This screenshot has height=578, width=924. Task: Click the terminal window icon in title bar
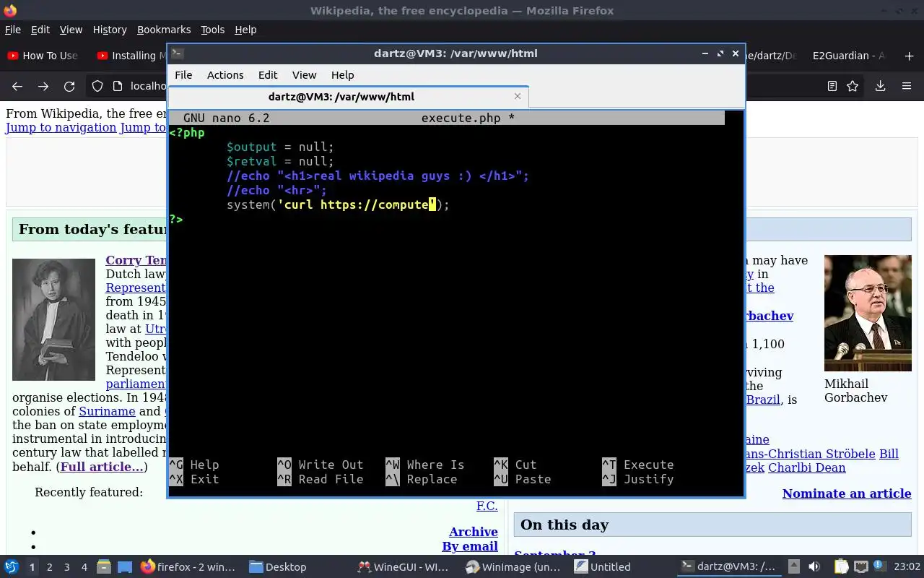pyautogui.click(x=178, y=53)
